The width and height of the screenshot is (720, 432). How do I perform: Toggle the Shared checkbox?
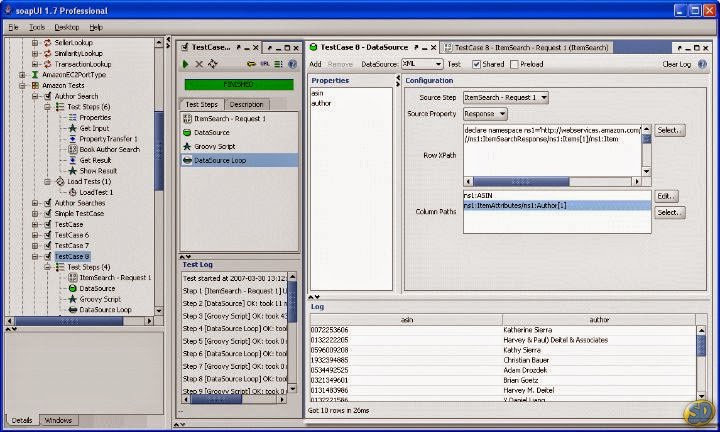coord(476,64)
